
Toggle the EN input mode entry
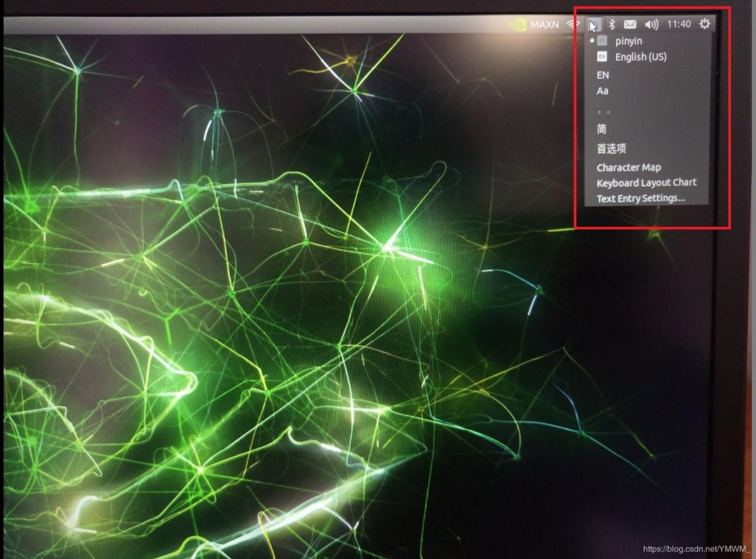click(647, 75)
